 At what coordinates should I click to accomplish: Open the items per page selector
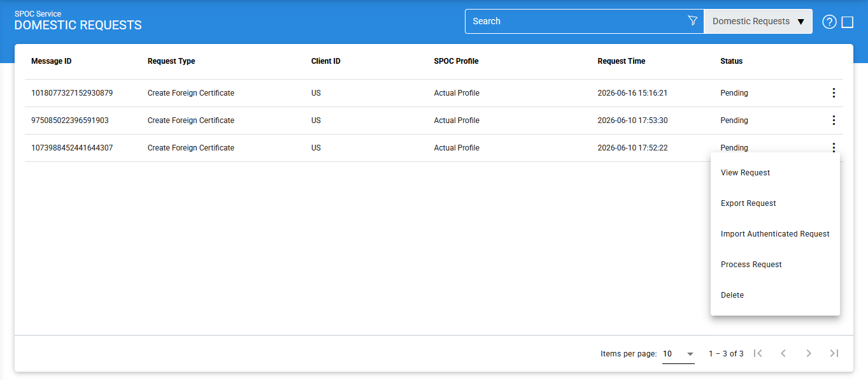tap(678, 354)
